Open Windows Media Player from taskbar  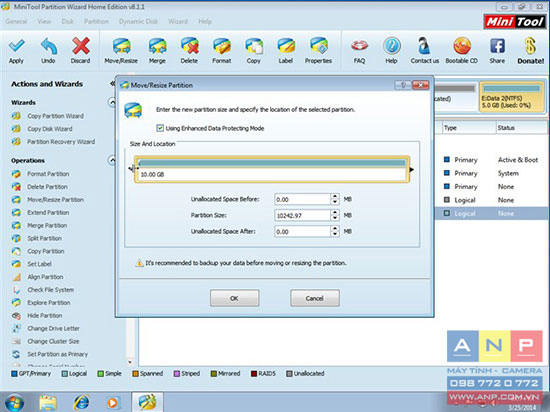coord(113,403)
